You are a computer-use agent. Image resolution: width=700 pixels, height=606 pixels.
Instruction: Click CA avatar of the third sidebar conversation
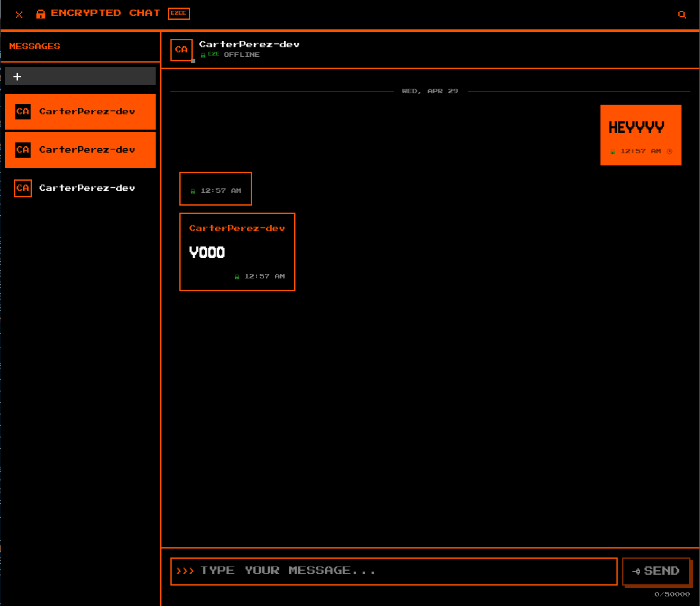click(23, 188)
